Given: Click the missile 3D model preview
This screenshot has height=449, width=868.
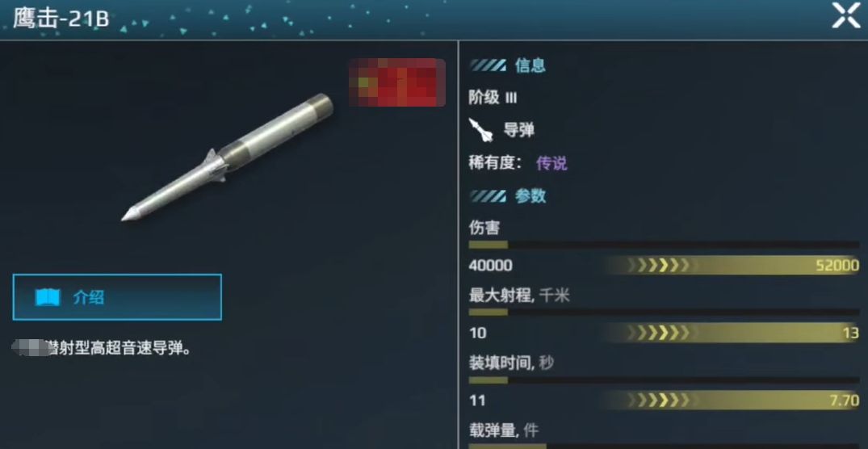Looking at the screenshot, I should pyautogui.click(x=228, y=157).
